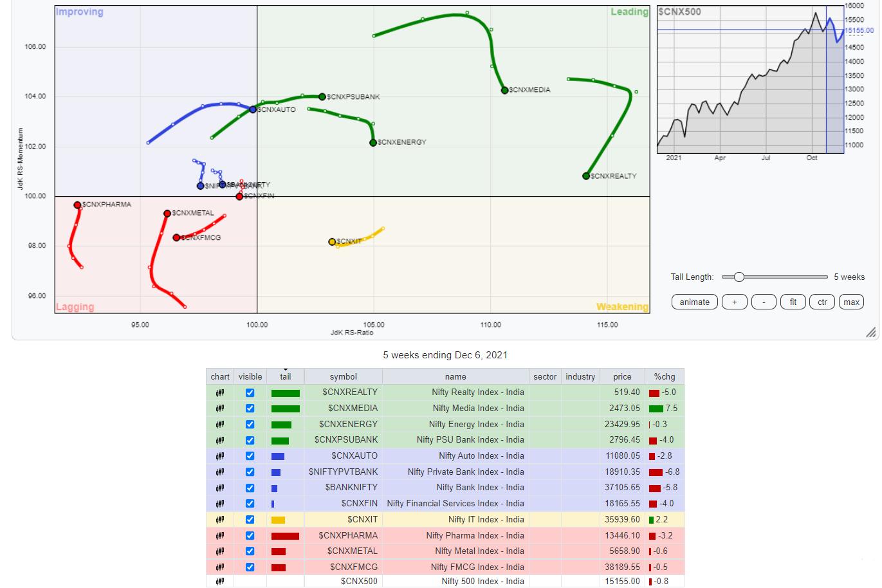Click chart icon for $CNXIT row

point(220,520)
